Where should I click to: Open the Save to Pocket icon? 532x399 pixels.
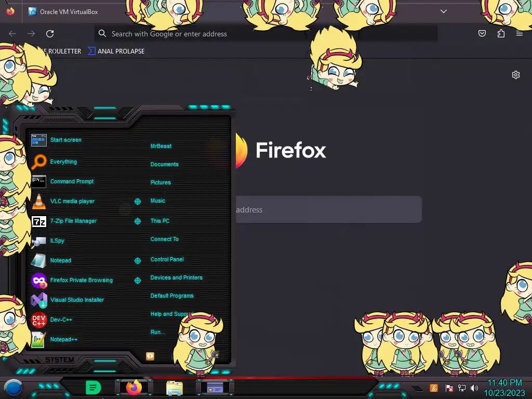coord(482,33)
